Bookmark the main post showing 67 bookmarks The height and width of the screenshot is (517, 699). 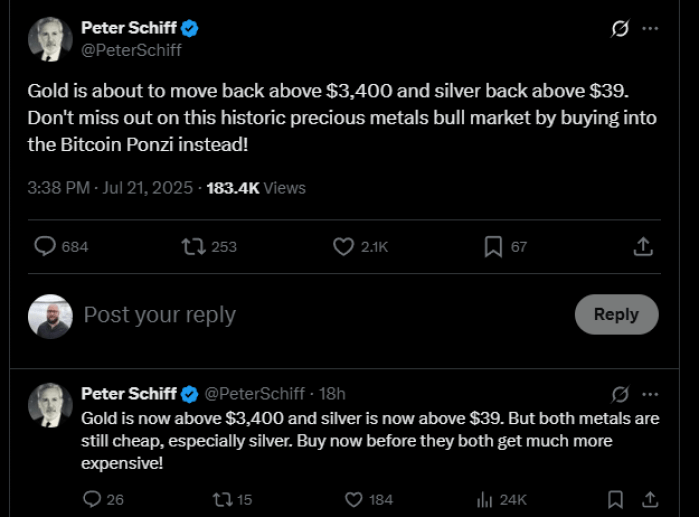pos(493,246)
